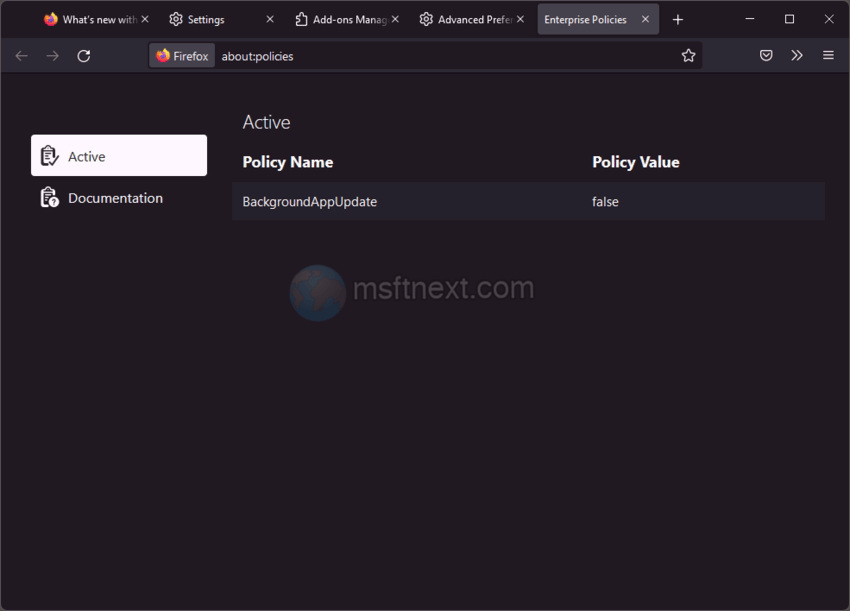Click the Reload page icon
850x611 pixels.
(84, 56)
